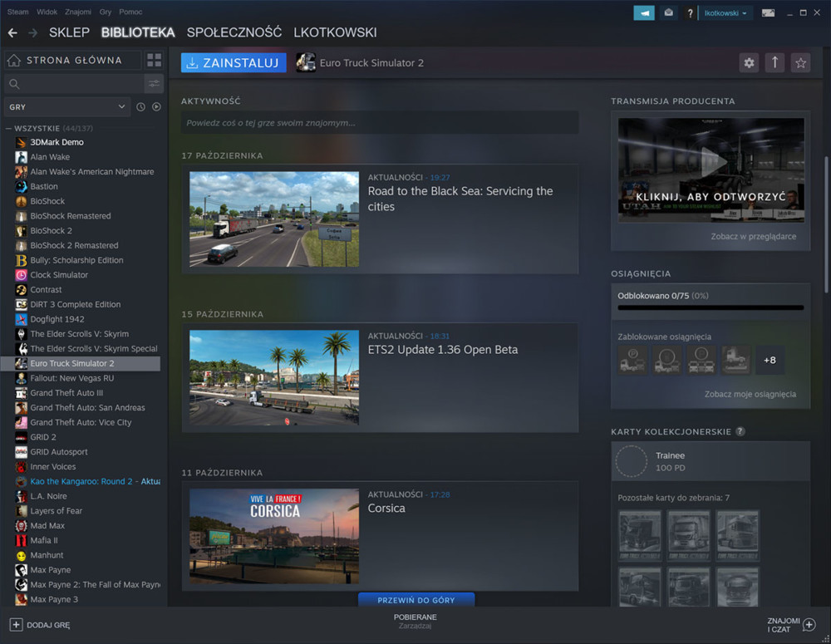This screenshot has height=644, width=831.
Task: Click the ZAINSTALUJ install button
Action: [x=234, y=62]
